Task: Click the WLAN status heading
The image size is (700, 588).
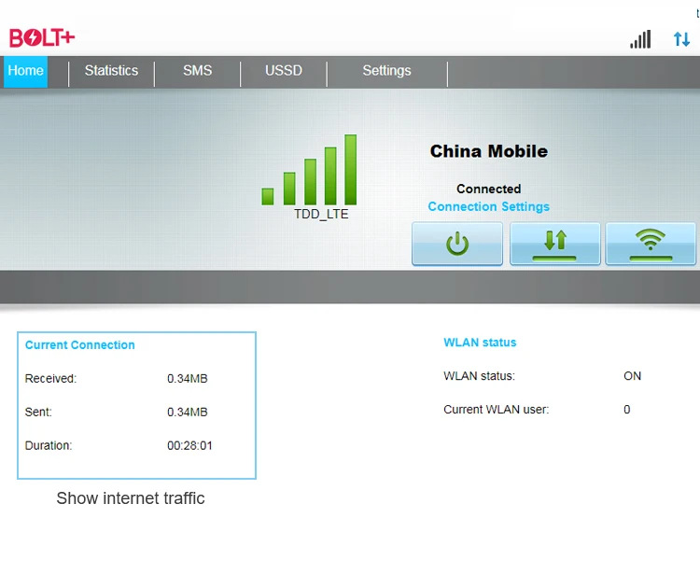Action: coord(480,343)
